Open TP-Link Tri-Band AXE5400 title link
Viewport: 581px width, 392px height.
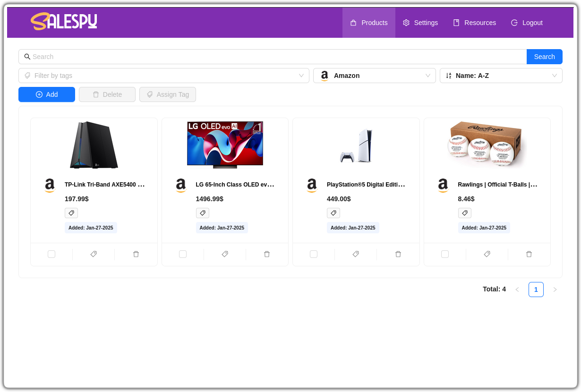[105, 185]
